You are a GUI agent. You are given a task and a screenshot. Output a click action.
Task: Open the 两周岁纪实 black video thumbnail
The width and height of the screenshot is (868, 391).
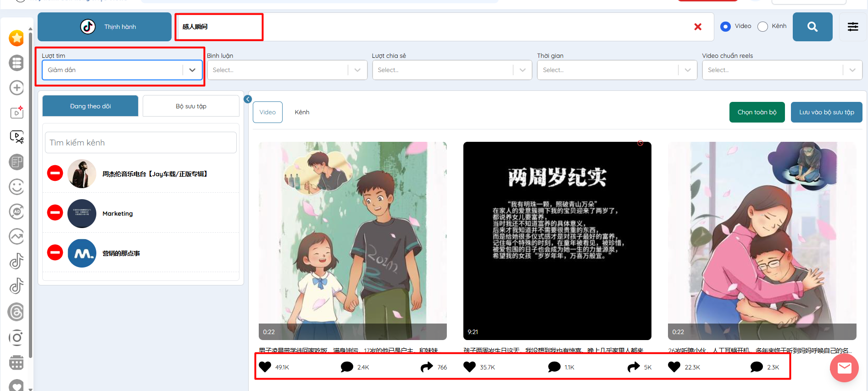click(x=557, y=241)
